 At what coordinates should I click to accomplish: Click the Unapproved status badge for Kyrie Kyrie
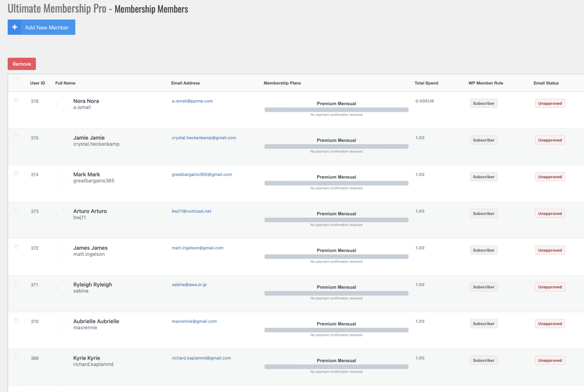(x=550, y=360)
